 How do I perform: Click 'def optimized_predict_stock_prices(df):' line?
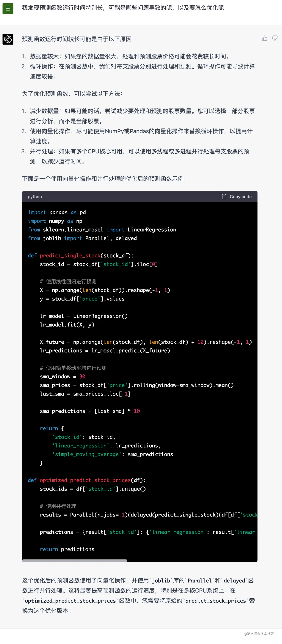(87, 480)
